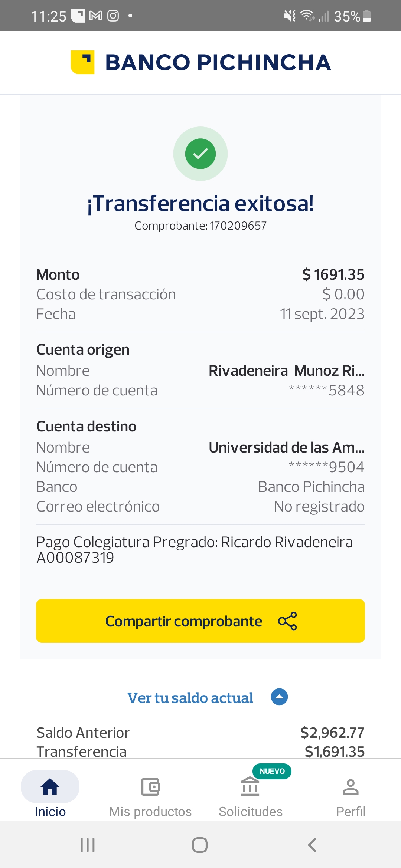
Task: Open Android recent apps button
Action: click(x=88, y=845)
